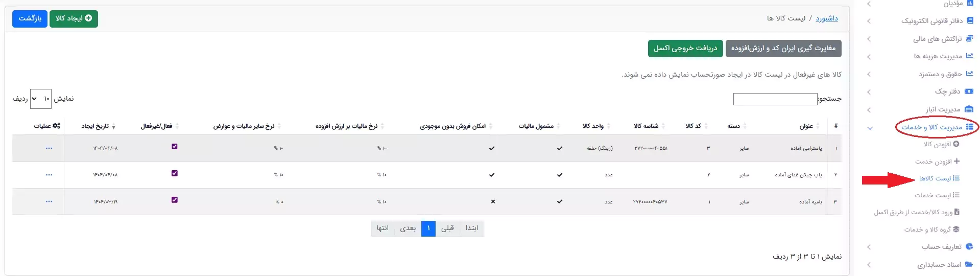The width and height of the screenshot is (980, 276).
Task: Click the دفتر چک sidebar icon
Action: [x=969, y=91]
